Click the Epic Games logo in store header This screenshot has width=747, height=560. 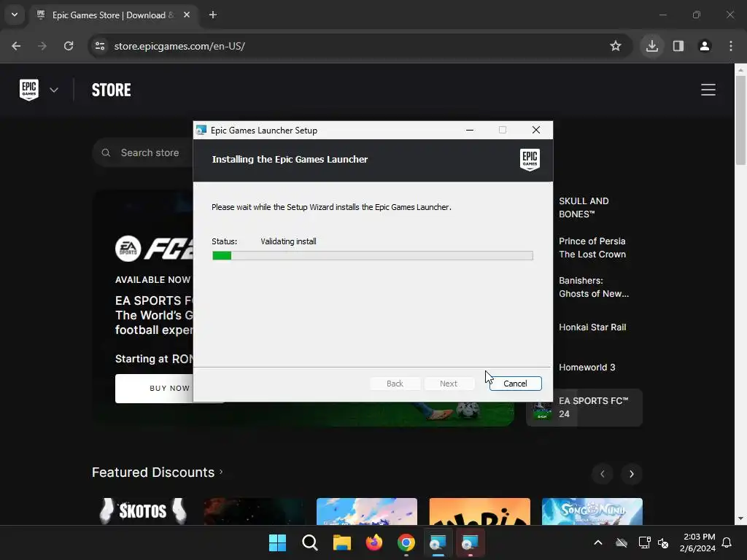tap(29, 90)
